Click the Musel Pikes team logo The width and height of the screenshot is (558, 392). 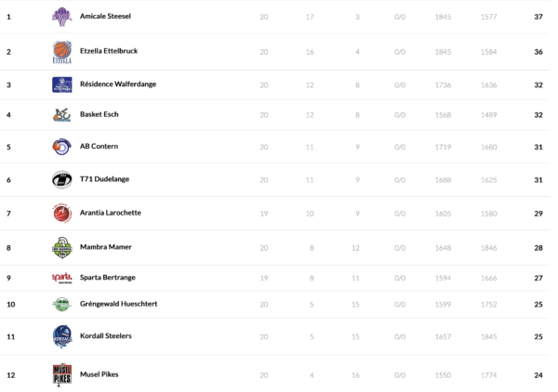(61, 374)
